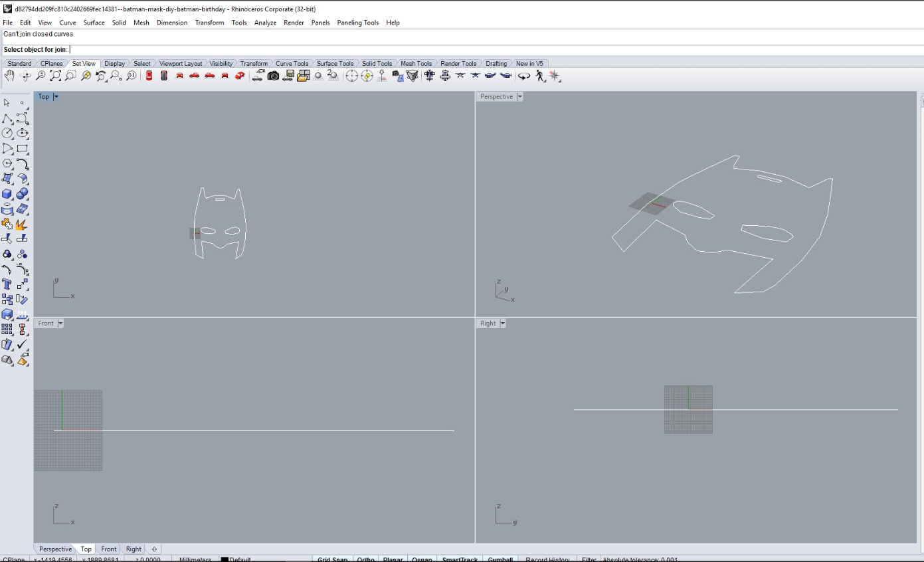924x562 pixels.
Task: Click the Perspective viewport title label
Action: click(497, 97)
